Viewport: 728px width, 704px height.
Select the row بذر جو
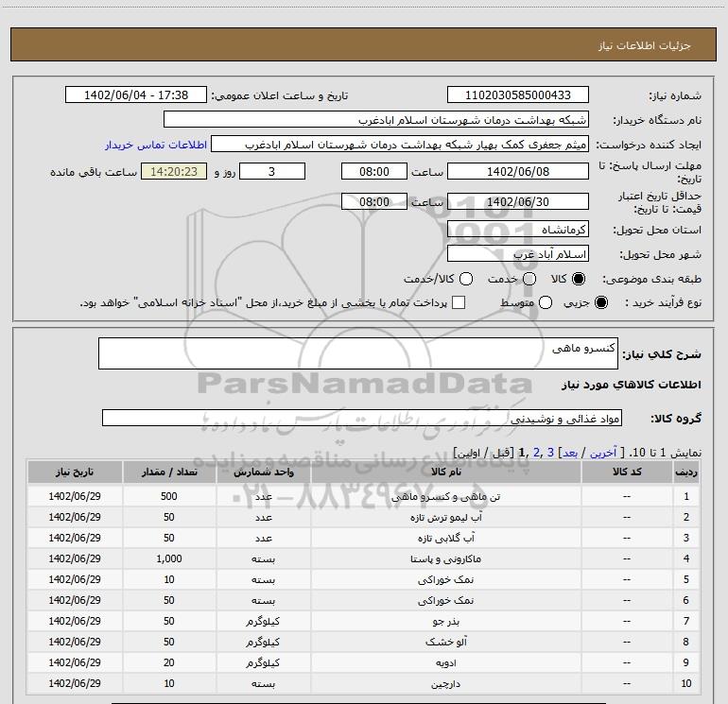(363, 621)
